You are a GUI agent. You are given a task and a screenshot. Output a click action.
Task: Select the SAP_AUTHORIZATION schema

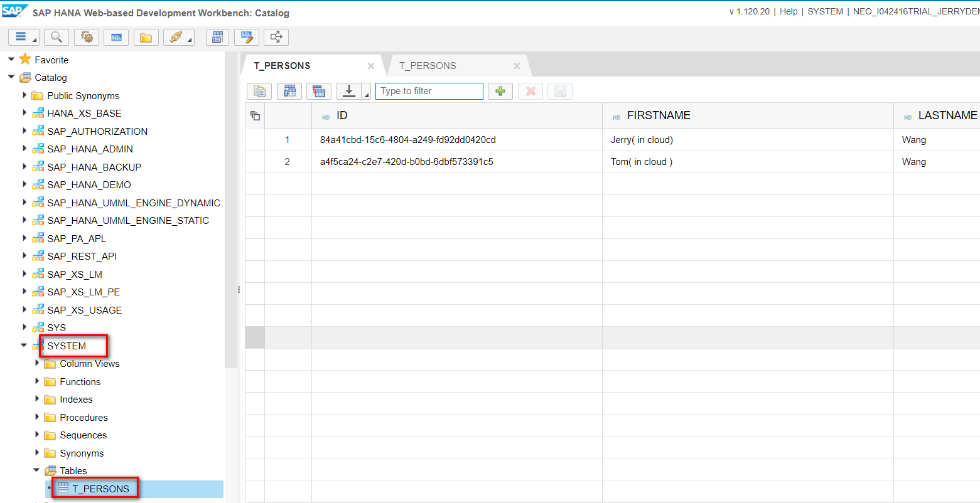97,131
